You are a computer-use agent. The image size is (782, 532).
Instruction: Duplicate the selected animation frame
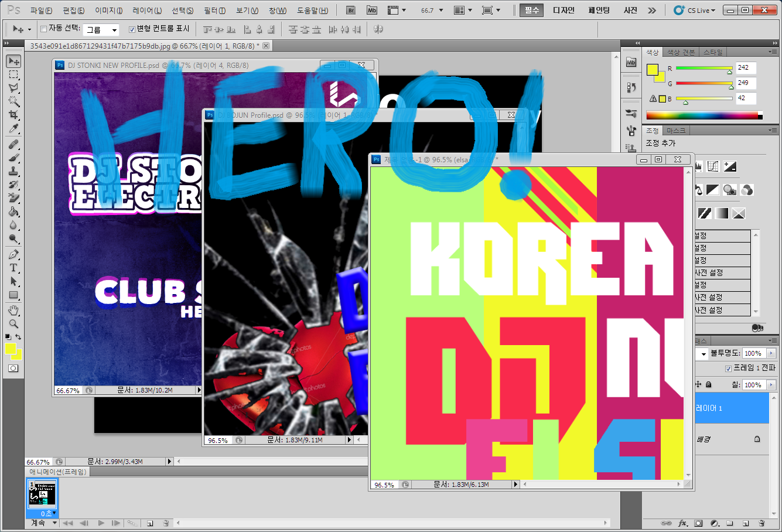[150, 523]
